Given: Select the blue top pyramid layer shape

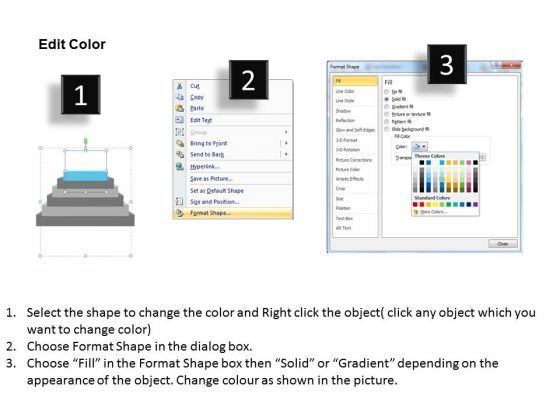Looking at the screenshot, I should pos(86,175).
